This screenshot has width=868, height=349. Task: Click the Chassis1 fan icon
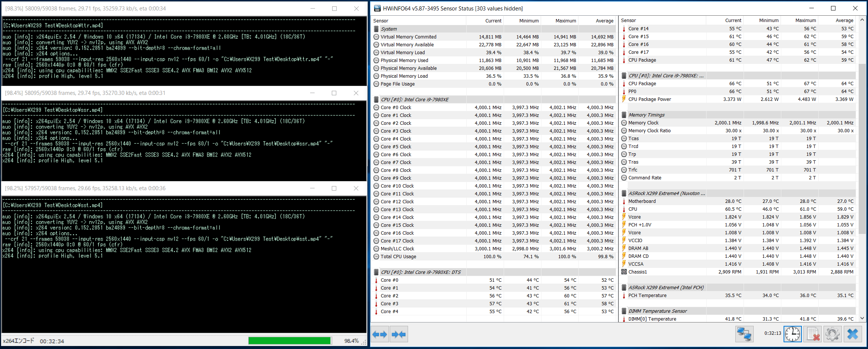click(x=624, y=272)
